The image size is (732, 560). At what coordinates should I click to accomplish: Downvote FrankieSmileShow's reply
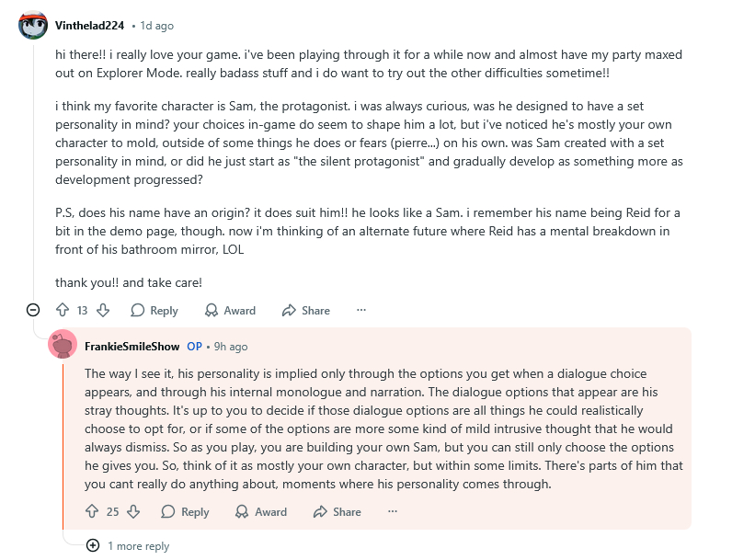[133, 512]
